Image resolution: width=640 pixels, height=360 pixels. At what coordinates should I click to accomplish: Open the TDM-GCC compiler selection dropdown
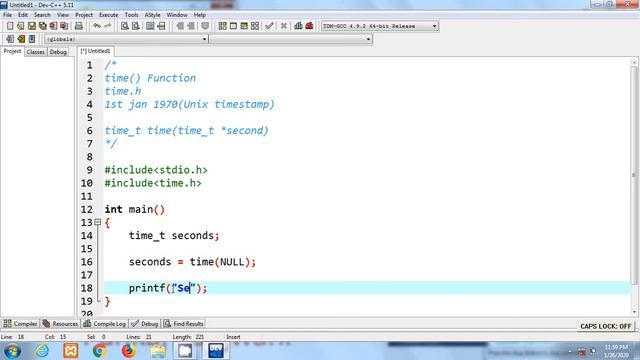380,26
